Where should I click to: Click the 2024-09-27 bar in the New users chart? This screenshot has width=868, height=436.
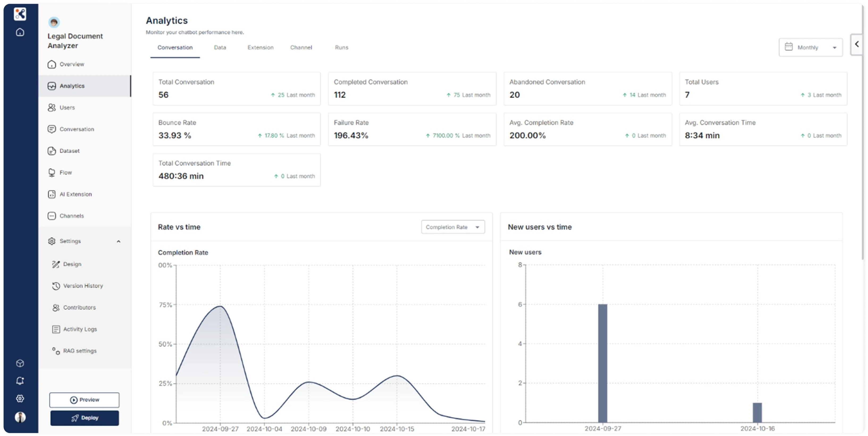(602, 363)
